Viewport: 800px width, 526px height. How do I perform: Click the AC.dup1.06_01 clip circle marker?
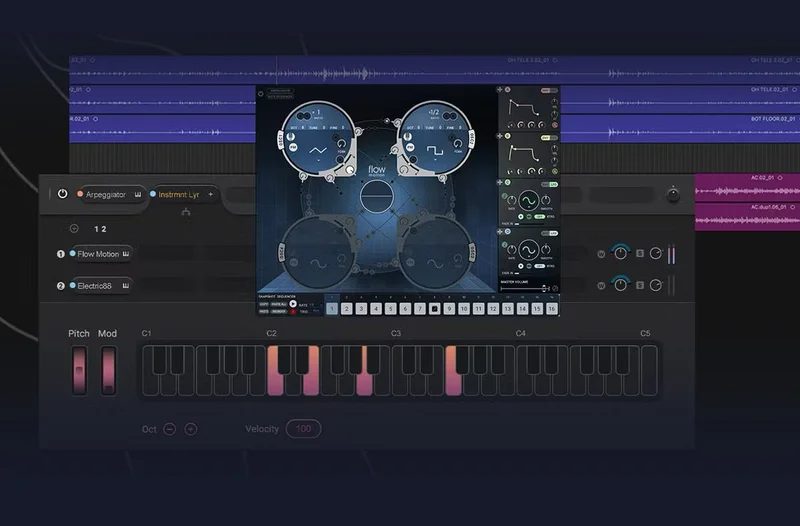[792, 207]
